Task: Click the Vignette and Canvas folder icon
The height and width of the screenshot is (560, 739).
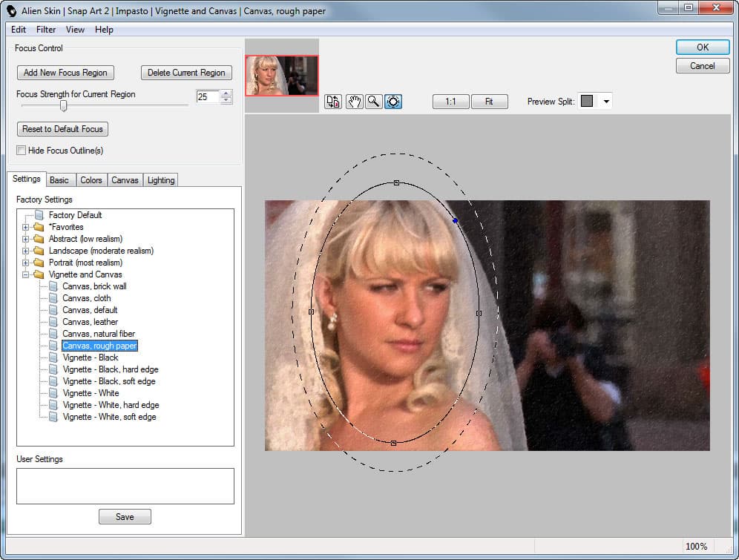Action: (39, 274)
